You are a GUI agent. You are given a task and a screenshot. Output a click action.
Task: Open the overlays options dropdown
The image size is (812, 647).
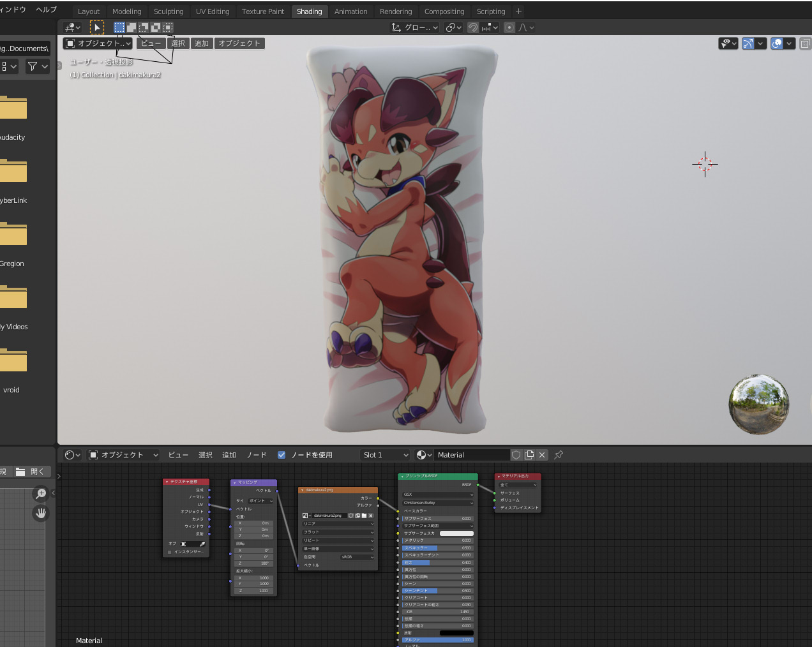pyautogui.click(x=790, y=43)
